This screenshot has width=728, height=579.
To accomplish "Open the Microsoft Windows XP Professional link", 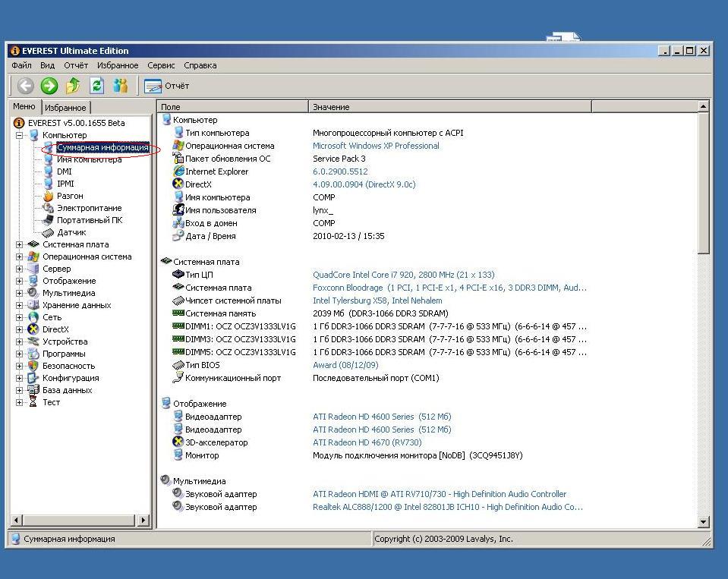I will (x=376, y=146).
